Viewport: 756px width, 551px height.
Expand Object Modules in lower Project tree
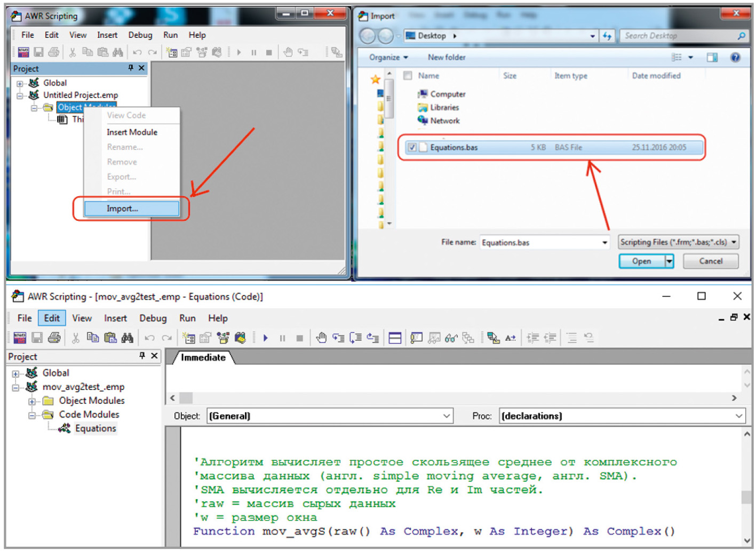(x=32, y=401)
